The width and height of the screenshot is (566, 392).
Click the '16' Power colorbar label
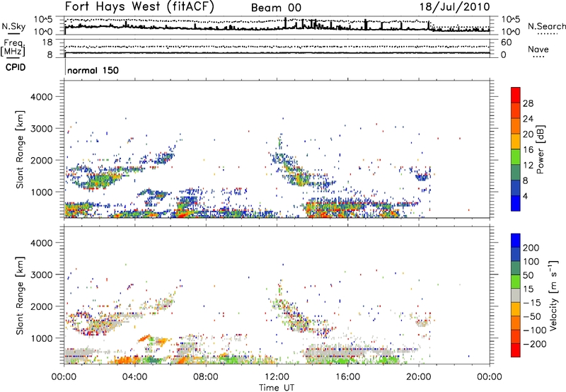click(x=528, y=150)
